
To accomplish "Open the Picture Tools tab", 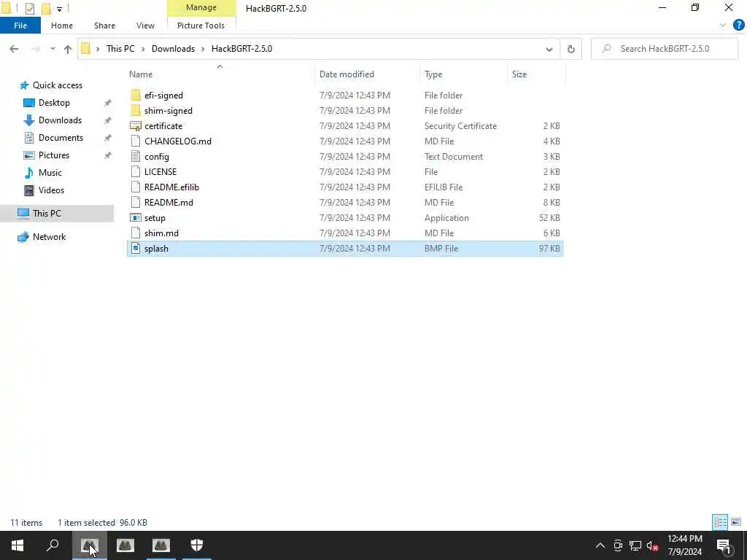I will (201, 26).
